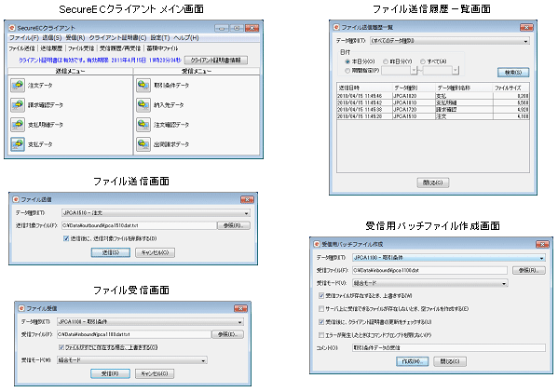
Task: Click the send target file path field
Action: [139, 225]
